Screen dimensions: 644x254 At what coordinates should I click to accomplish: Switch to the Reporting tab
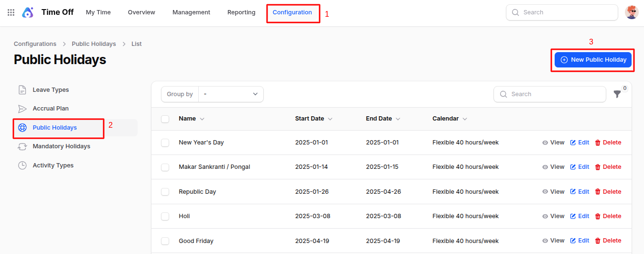coord(241,12)
